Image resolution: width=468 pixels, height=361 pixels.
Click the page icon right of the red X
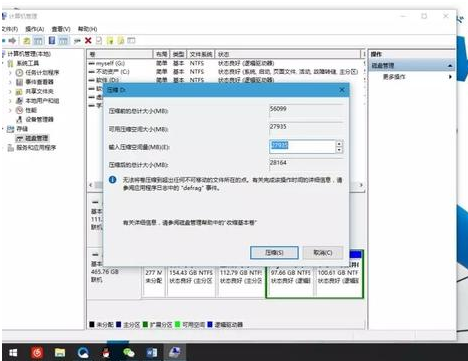pos(99,41)
